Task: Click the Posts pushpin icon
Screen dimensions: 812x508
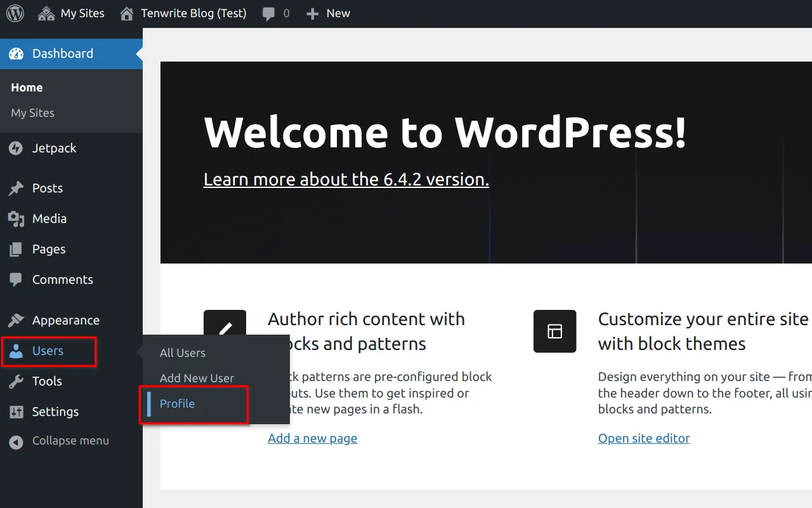Action: 16,189
